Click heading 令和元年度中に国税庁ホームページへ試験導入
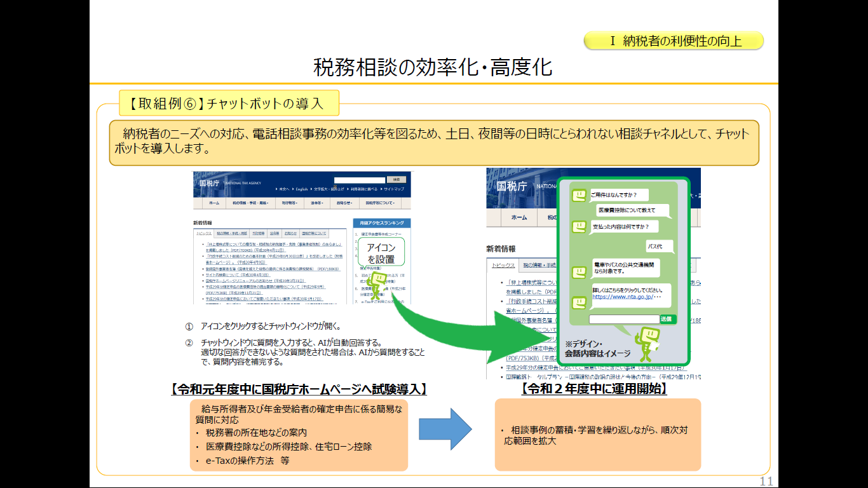This screenshot has height=488, width=868. point(299,388)
